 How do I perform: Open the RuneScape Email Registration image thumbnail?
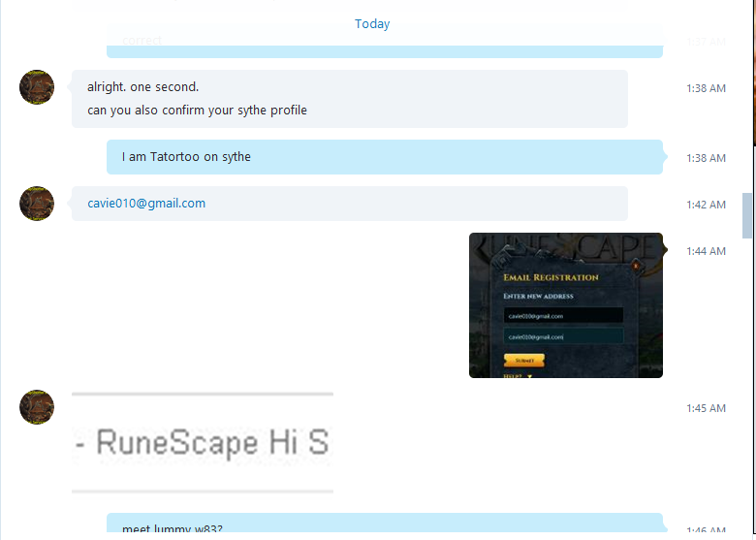(566, 305)
